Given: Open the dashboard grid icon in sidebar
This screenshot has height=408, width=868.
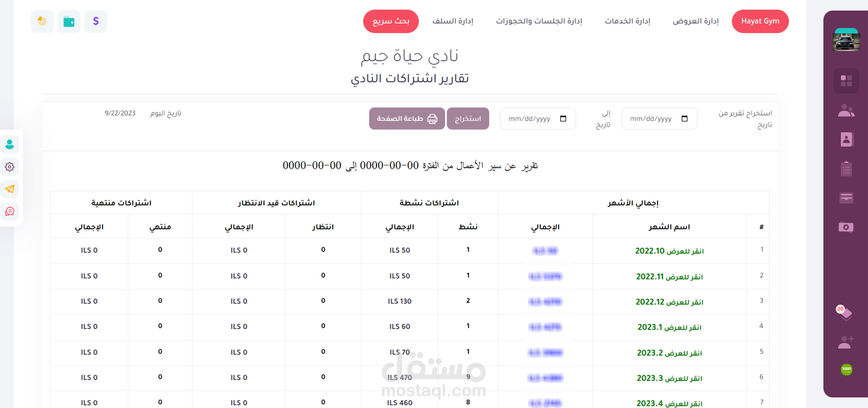Looking at the screenshot, I should [846, 81].
